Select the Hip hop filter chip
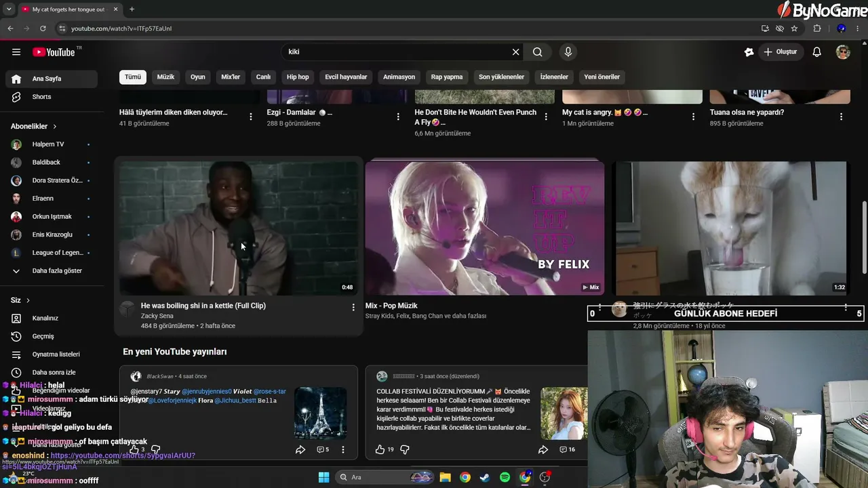Viewport: 868px width, 488px height. click(298, 77)
